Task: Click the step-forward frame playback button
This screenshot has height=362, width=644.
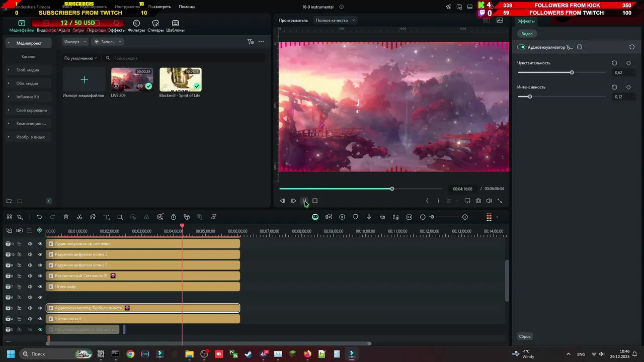Action: coord(294,201)
